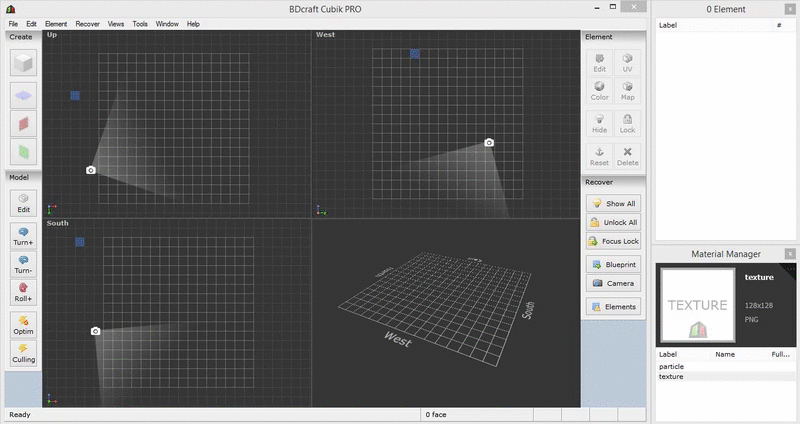This screenshot has height=424, width=800.
Task: Open the element Color tool
Action: 599,91
